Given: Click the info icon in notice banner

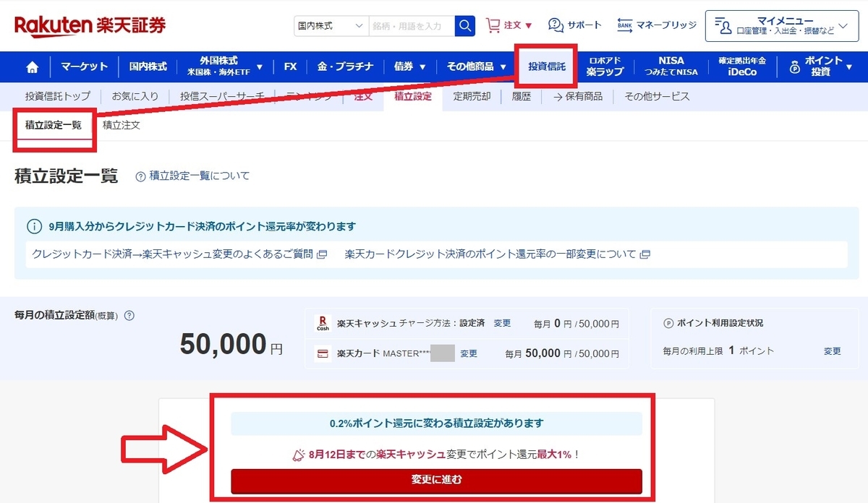Looking at the screenshot, I should point(35,226).
